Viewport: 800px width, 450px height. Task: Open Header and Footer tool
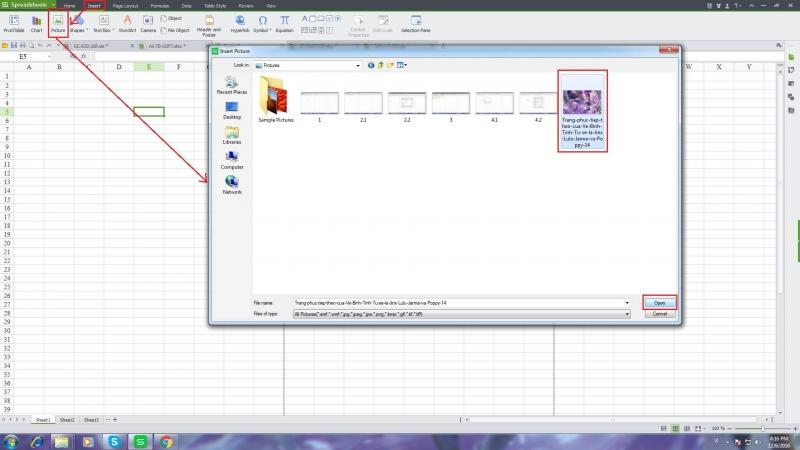(x=209, y=24)
